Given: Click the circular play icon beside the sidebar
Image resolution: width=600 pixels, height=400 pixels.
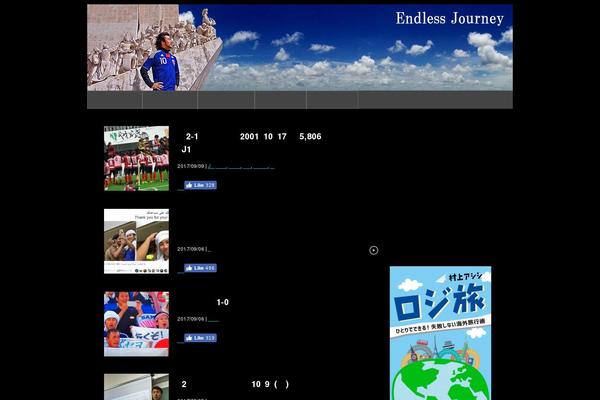Looking at the screenshot, I should pyautogui.click(x=373, y=250).
